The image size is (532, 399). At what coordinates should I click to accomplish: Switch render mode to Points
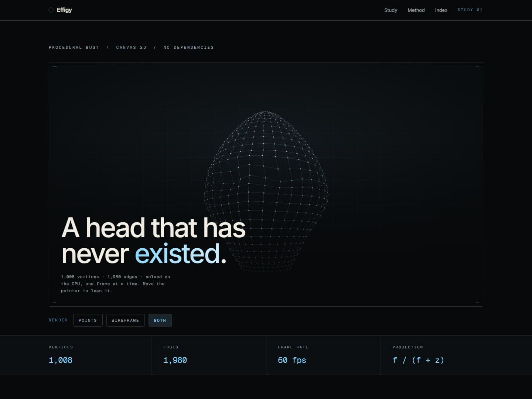tap(88, 320)
